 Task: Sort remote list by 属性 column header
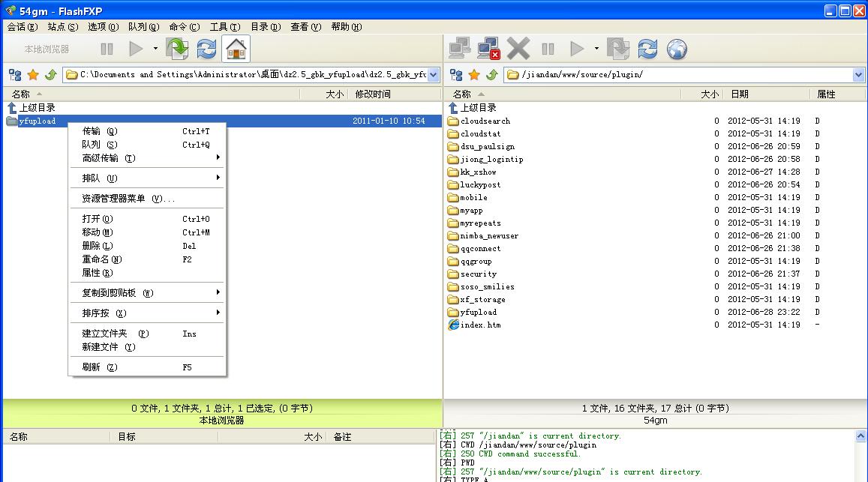coord(837,94)
